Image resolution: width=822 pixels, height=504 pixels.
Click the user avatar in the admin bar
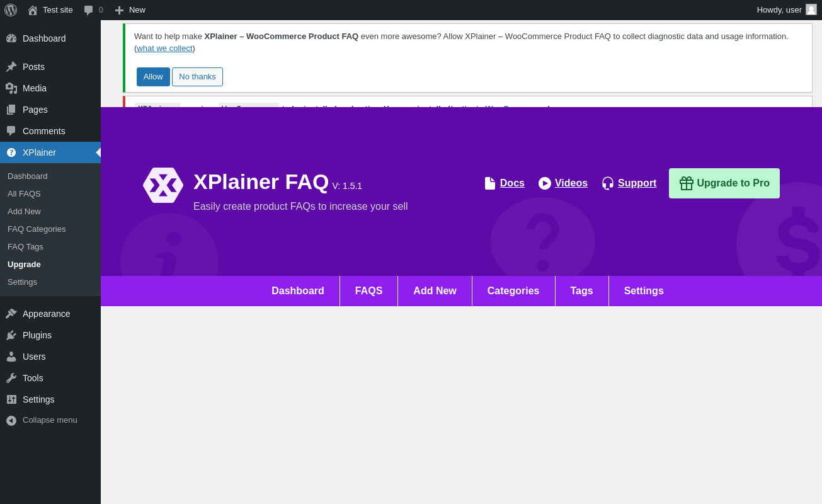[811, 10]
